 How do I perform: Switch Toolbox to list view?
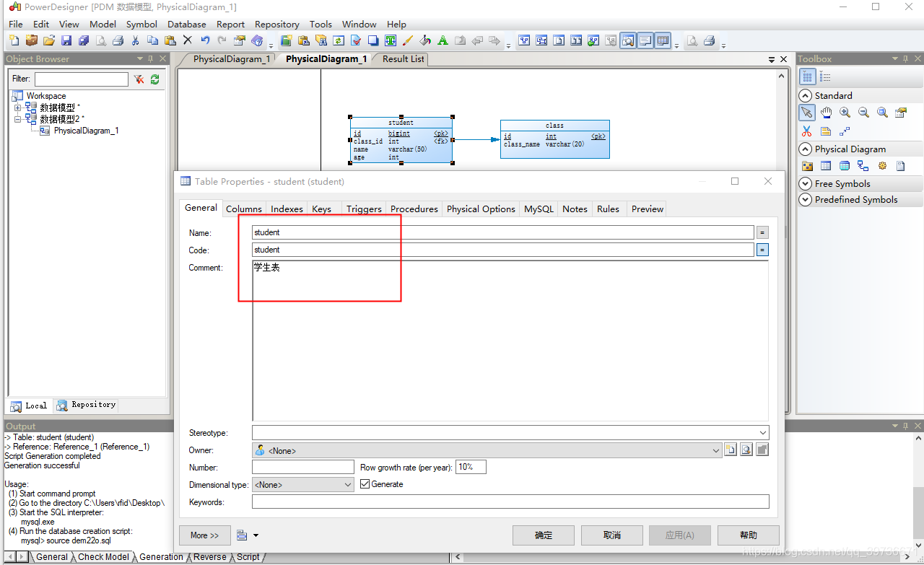826,77
